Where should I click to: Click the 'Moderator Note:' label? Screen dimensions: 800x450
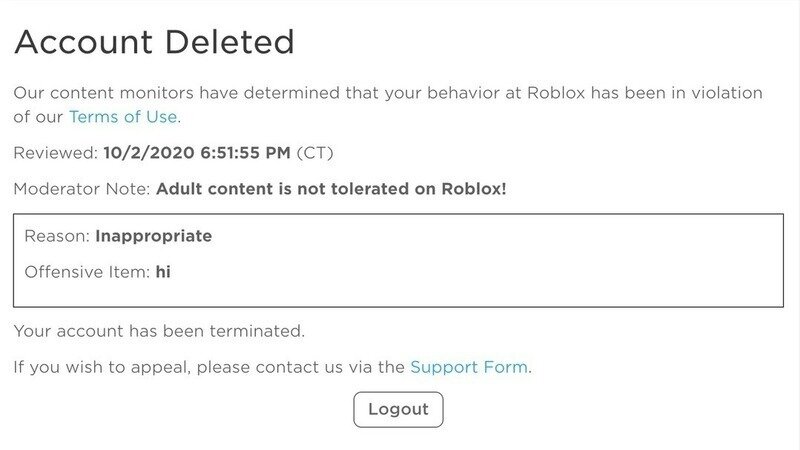pos(82,189)
